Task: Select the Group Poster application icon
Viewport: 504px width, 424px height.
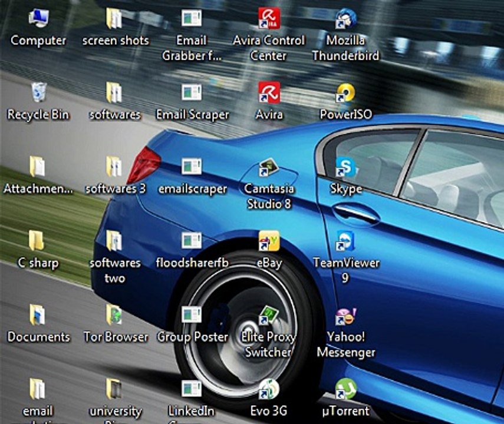Action: [x=192, y=315]
